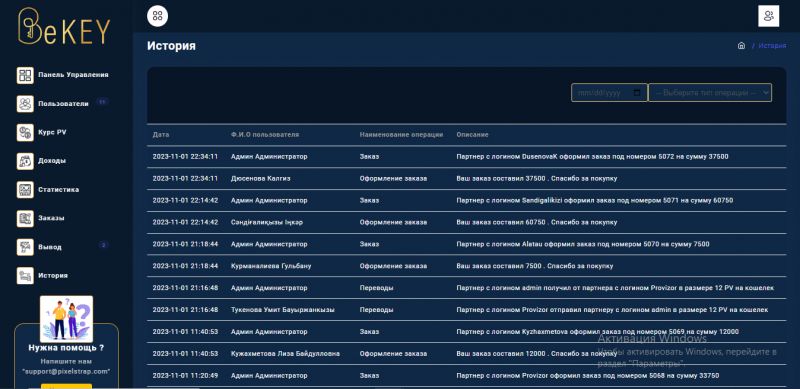This screenshot has height=389, width=800.
Task: Click the Дата column header
Action: pyautogui.click(x=161, y=135)
